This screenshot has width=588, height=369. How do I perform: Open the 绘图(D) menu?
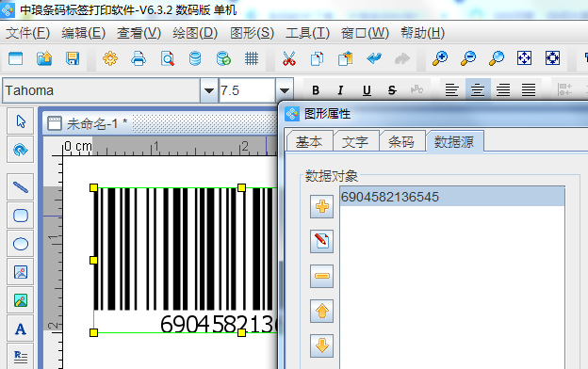click(x=195, y=33)
